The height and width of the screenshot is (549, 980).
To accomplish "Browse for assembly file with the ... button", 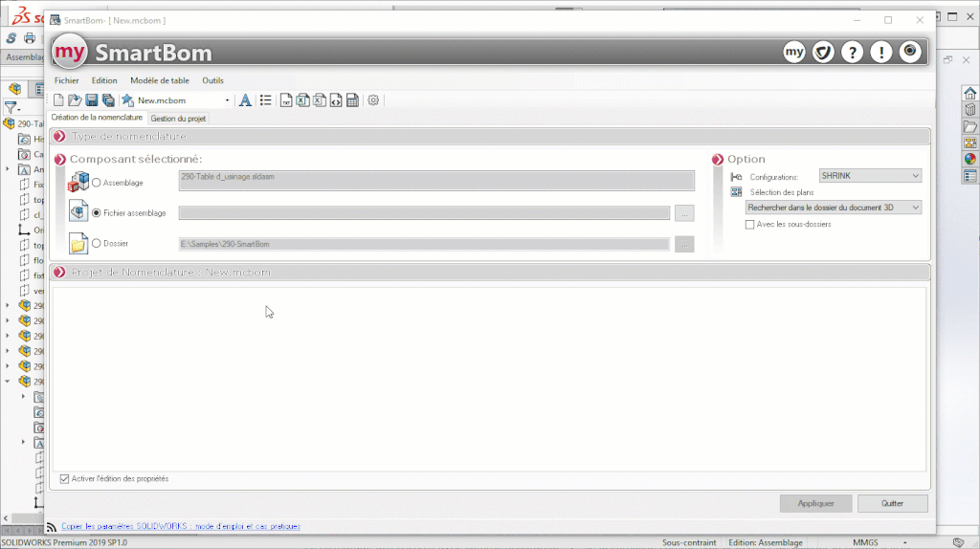I will tap(684, 213).
